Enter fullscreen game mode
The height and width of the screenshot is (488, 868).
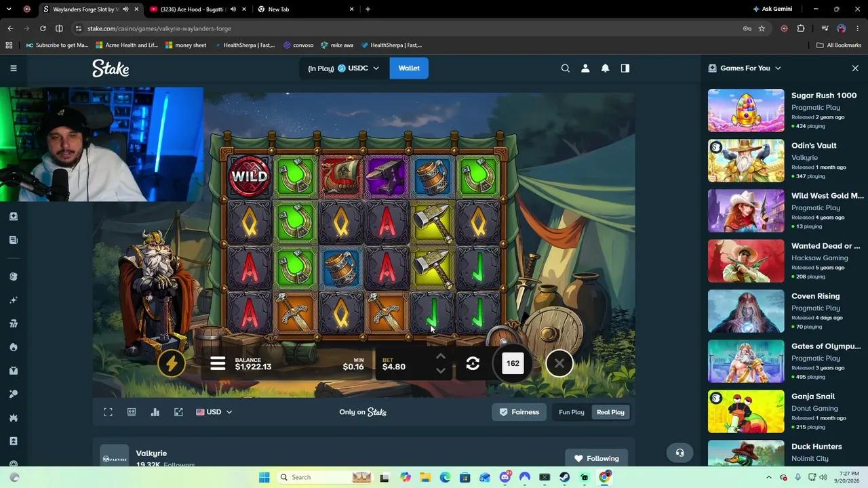(x=108, y=412)
